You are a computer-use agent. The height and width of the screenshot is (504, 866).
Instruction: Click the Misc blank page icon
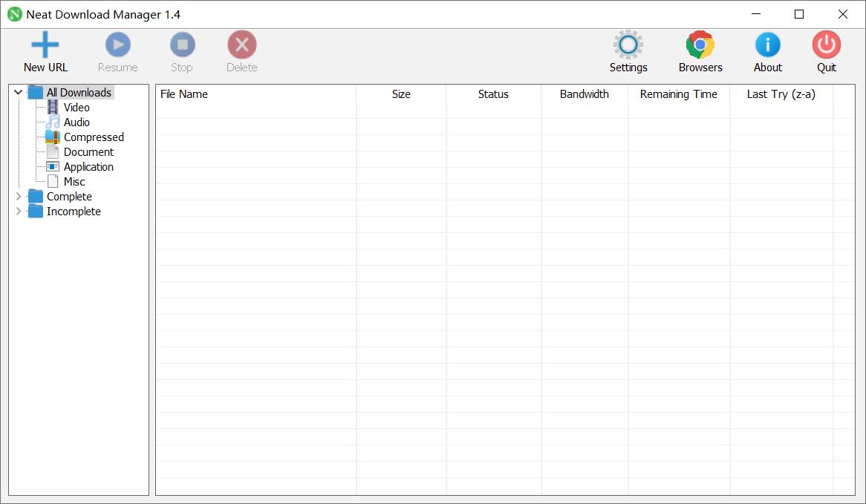pyautogui.click(x=53, y=182)
